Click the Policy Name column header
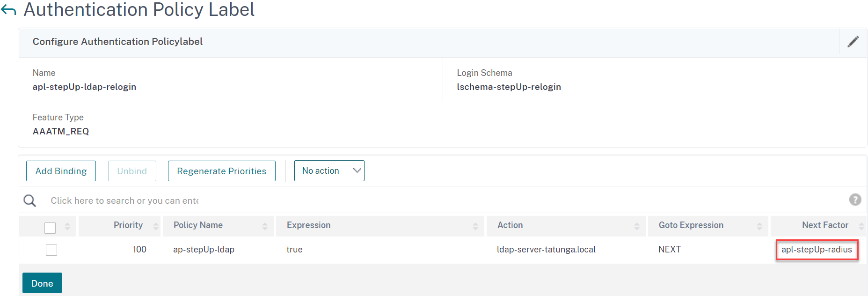Image resolution: width=868 pixels, height=296 pixels. coord(198,225)
